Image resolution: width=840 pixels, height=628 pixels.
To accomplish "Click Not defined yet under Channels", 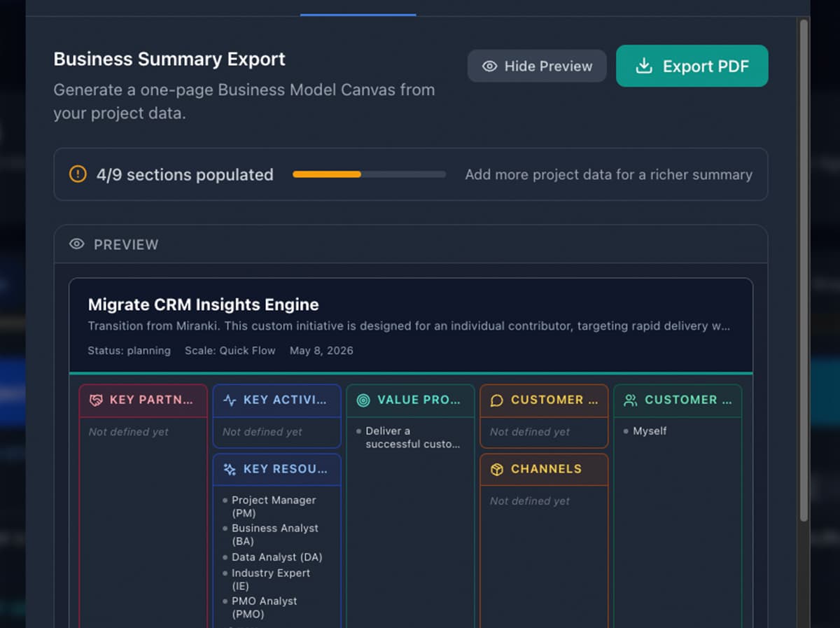I will tap(530, 501).
